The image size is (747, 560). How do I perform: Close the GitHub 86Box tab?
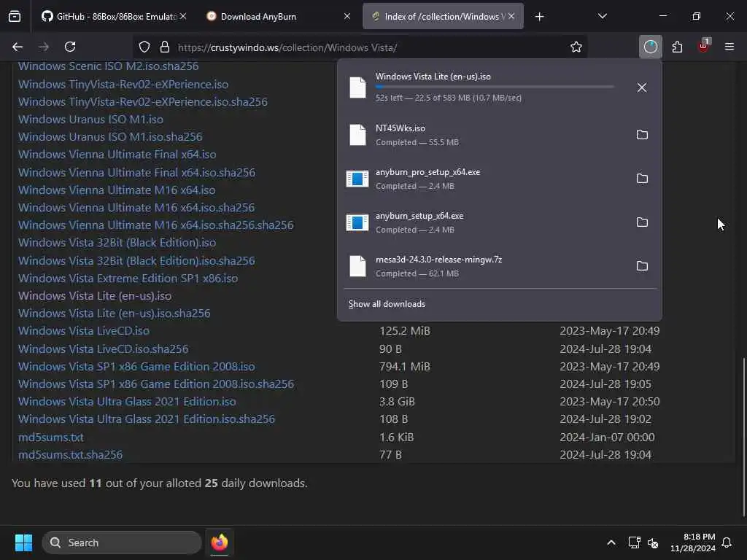click(183, 16)
